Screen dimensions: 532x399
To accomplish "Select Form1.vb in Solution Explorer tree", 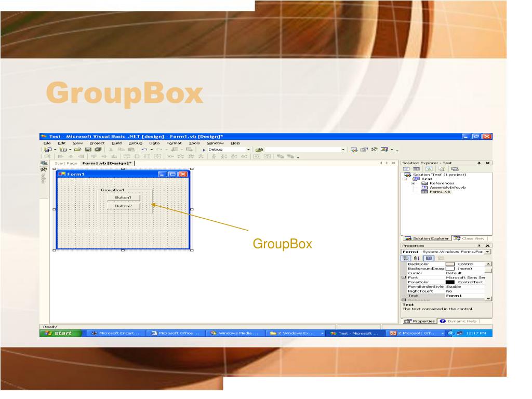I will click(x=440, y=192).
